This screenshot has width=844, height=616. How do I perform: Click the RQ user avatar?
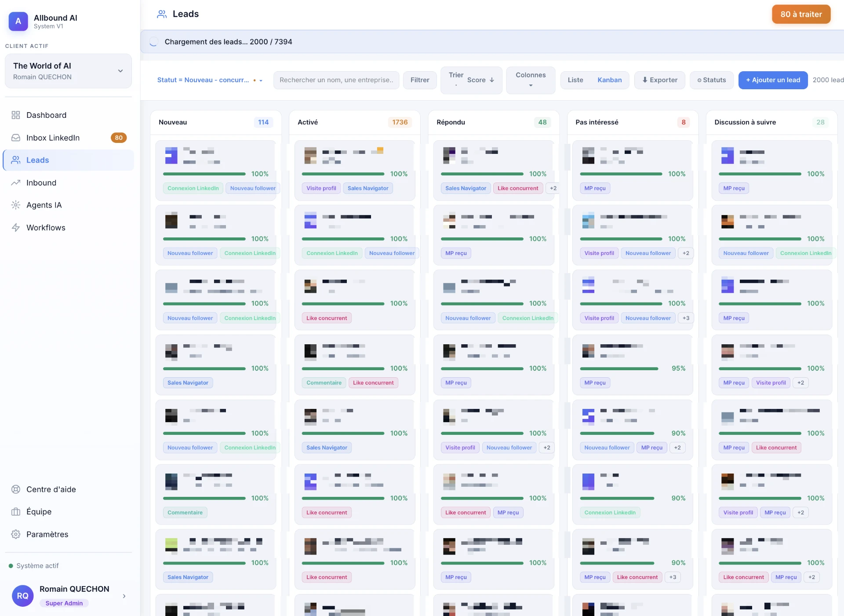tap(23, 596)
